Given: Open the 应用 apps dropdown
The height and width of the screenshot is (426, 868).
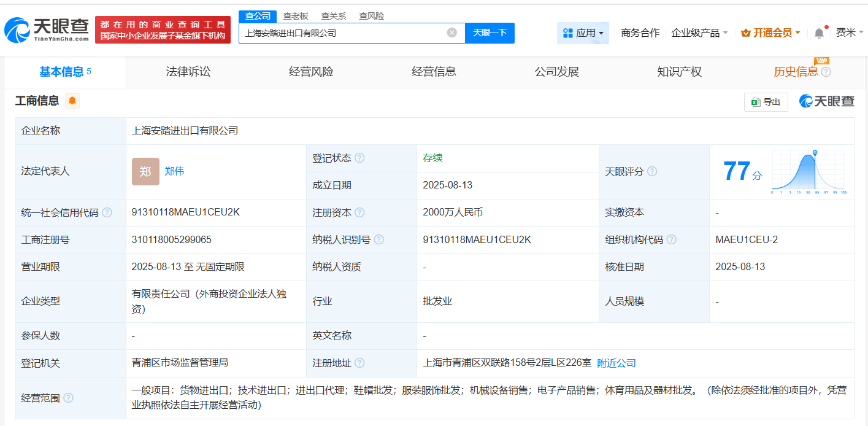Looking at the screenshot, I should [x=583, y=33].
